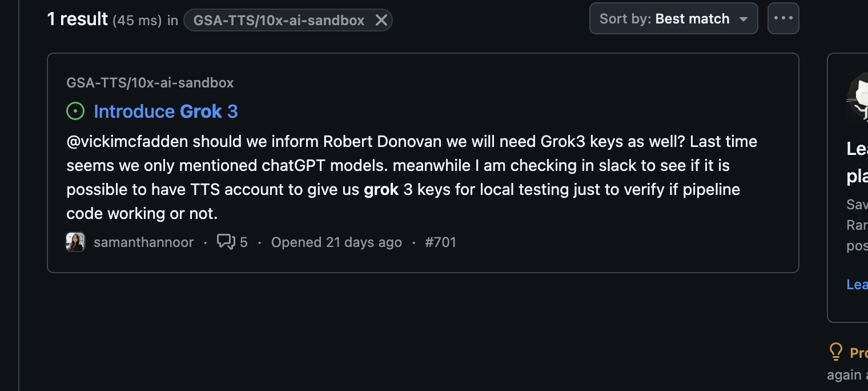
Task: Click the lightbulb ProTip icon
Action: [x=835, y=352]
